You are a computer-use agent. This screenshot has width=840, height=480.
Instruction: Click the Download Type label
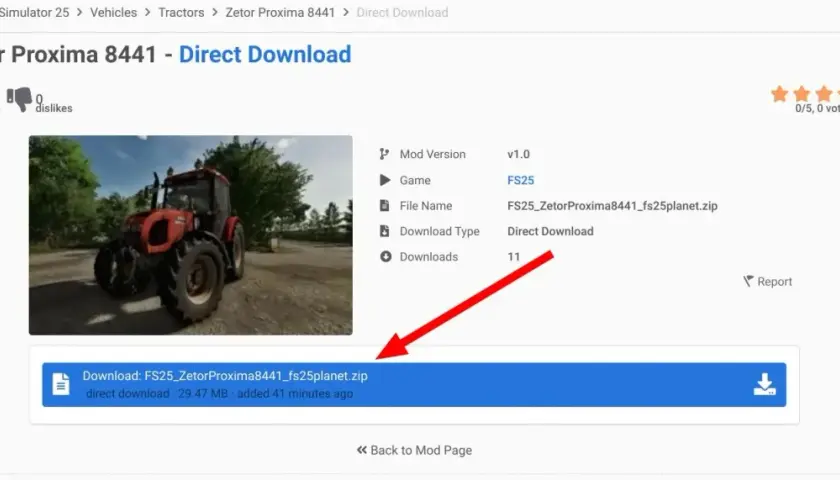pos(439,231)
